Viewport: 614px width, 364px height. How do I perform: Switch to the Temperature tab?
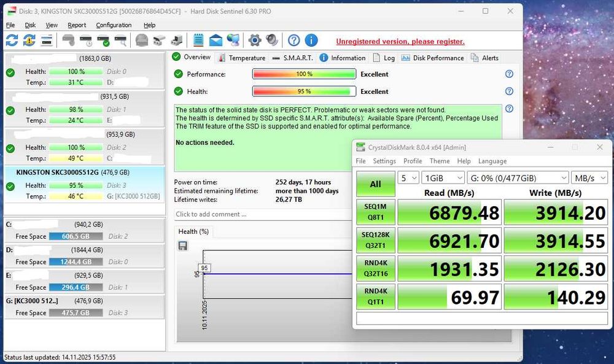coord(242,58)
